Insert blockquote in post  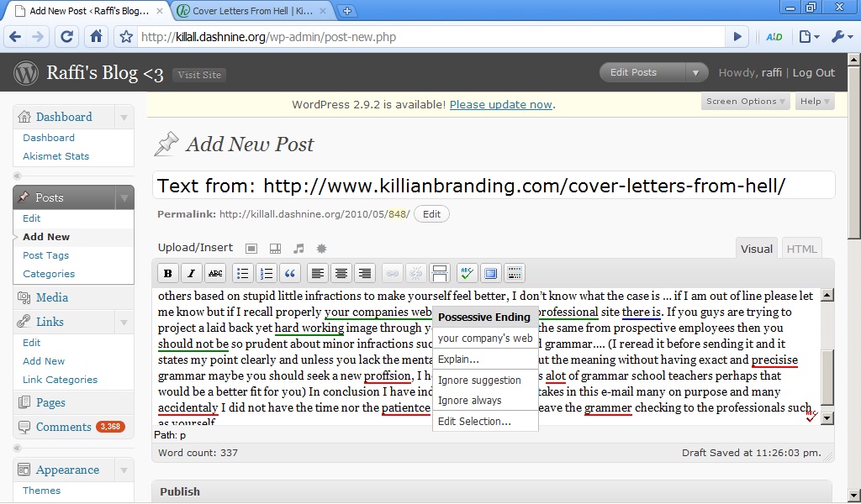(x=290, y=273)
